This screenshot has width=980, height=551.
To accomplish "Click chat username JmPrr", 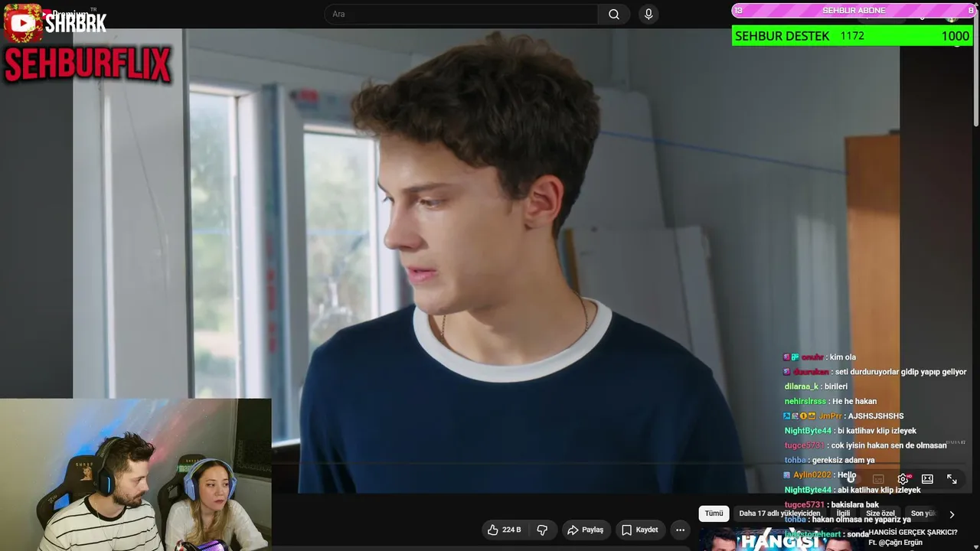I will point(830,416).
